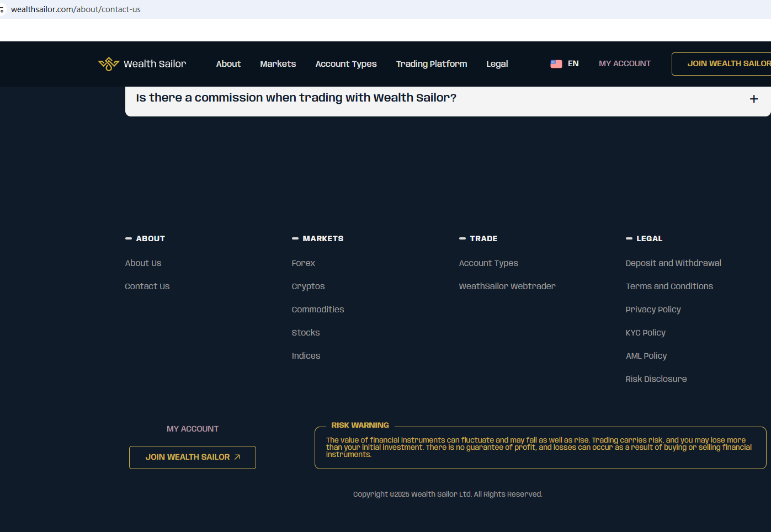Open the About Us footer link

(x=143, y=263)
